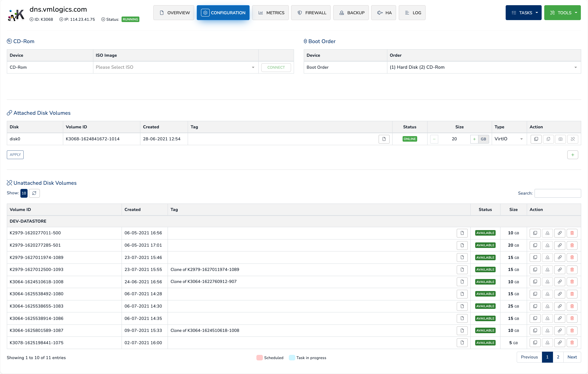Add a new disk volume with plus button
This screenshot has width=588, height=374.
point(573,155)
